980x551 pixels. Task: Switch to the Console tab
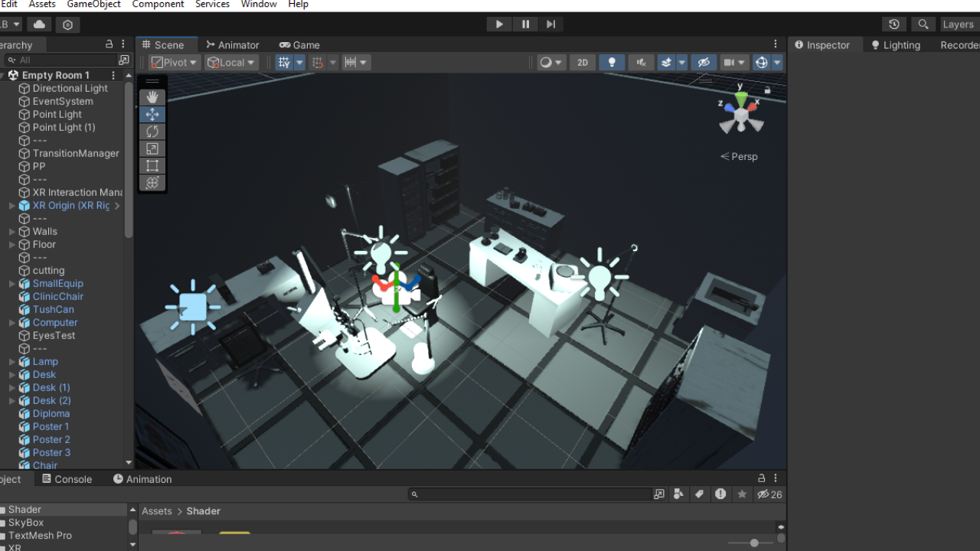[x=67, y=479]
